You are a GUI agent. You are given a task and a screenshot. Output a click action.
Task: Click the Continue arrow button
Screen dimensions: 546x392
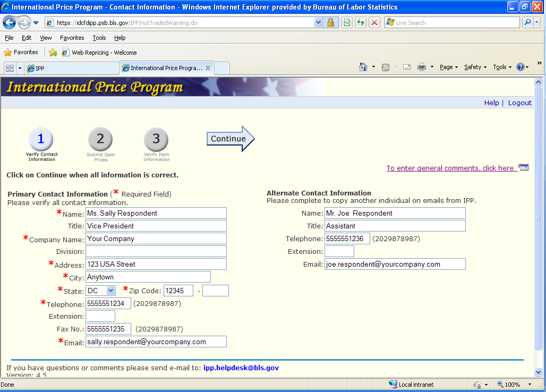[x=231, y=139]
